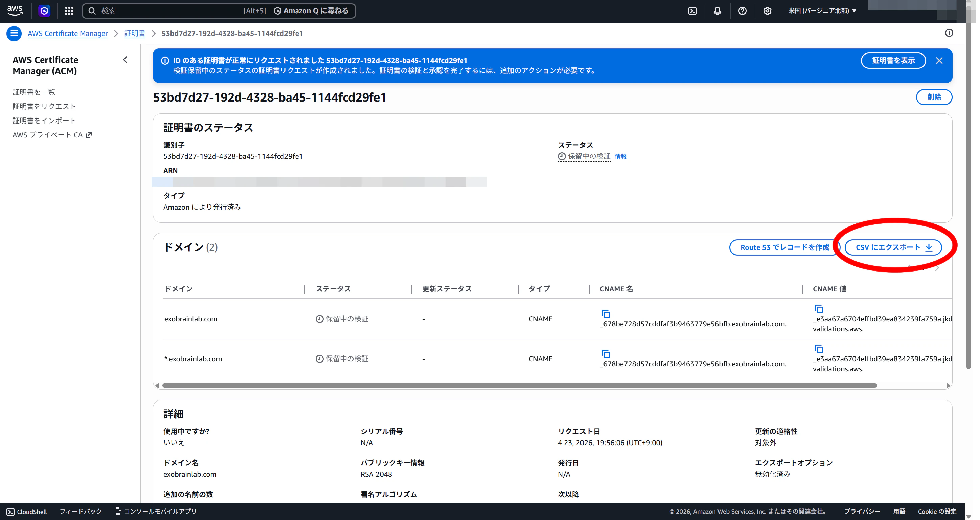Click Route 53 でレコードを作成 button
This screenshot has width=980, height=520.
tap(784, 247)
